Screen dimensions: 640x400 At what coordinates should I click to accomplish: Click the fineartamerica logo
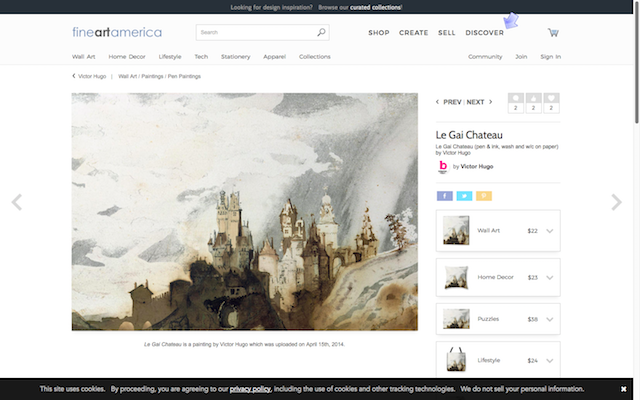(117, 32)
